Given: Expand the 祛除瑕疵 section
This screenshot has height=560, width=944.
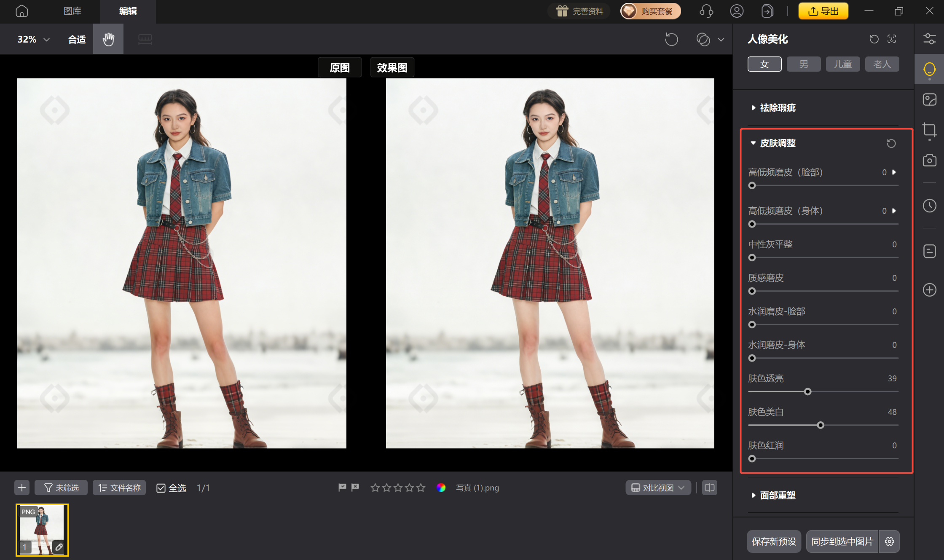Looking at the screenshot, I should click(777, 108).
